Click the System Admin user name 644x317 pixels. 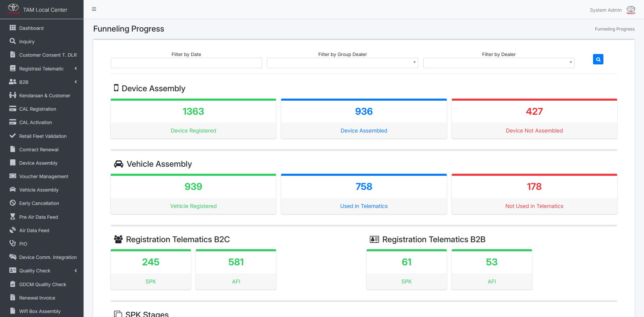point(606,10)
